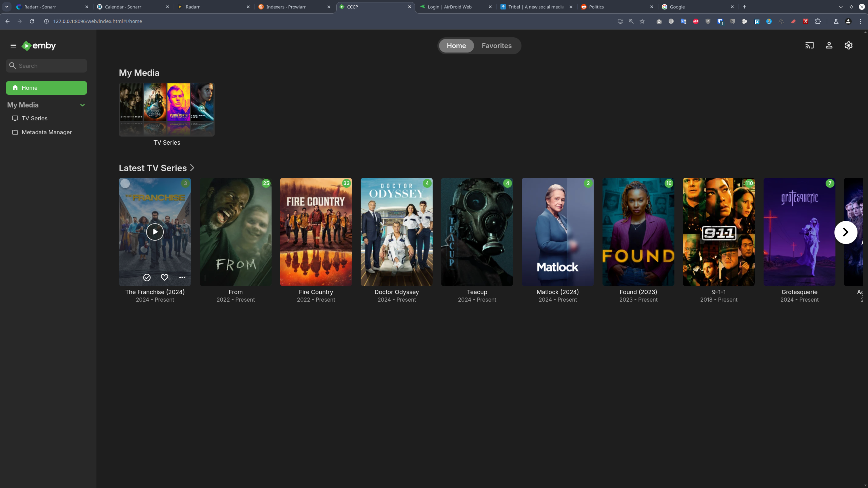This screenshot has height=488, width=868.
Task: Select The Franchise card checkbox circle
Action: [125, 183]
